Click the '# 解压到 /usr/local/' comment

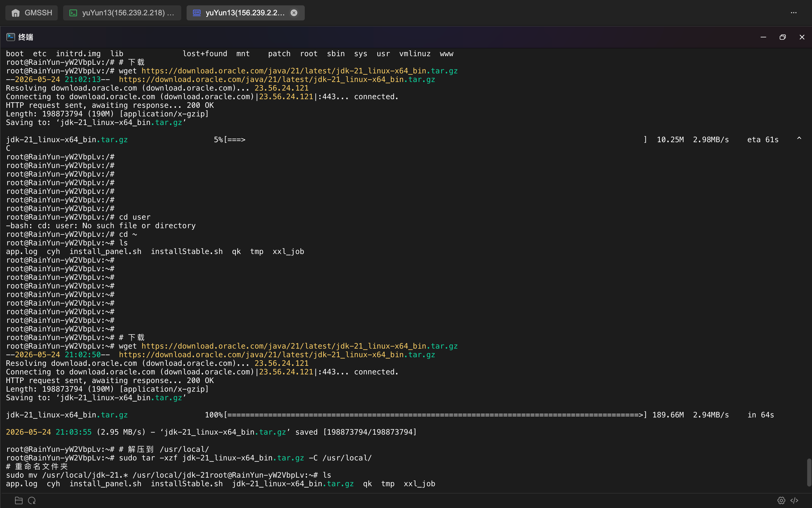tap(164, 449)
